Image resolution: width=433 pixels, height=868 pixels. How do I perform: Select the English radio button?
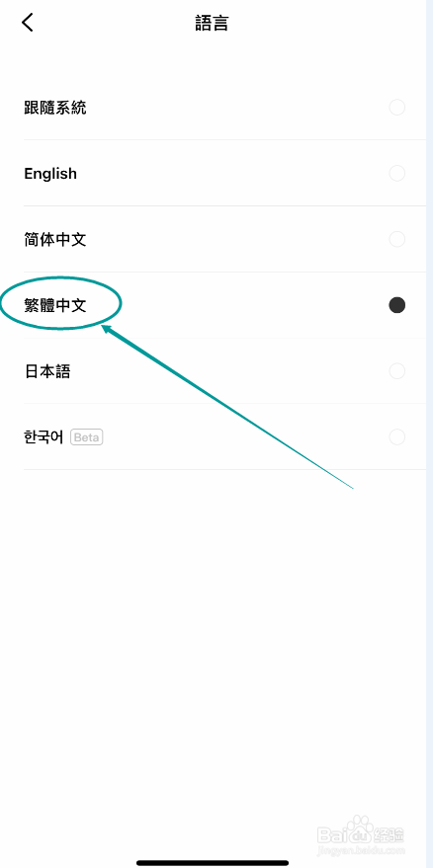(397, 173)
